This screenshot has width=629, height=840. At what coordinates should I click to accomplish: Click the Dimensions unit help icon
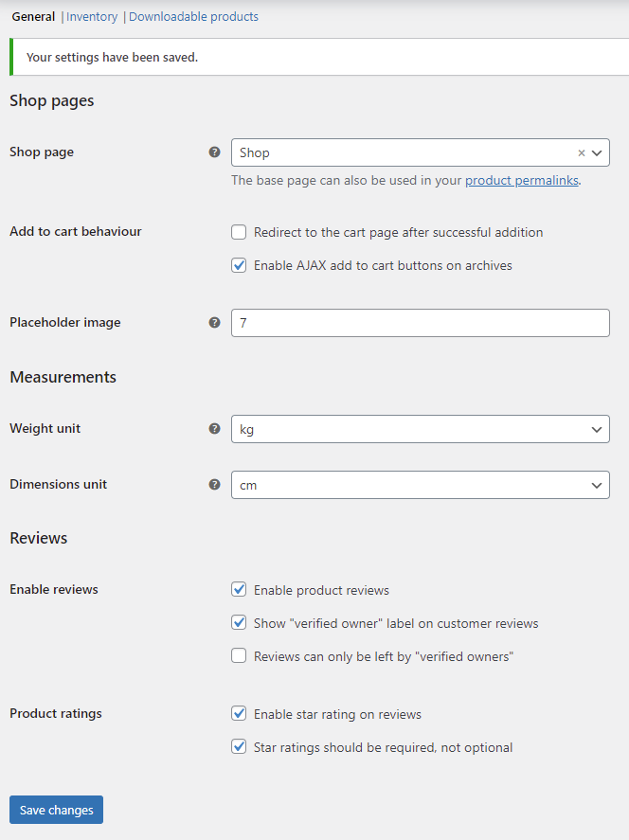pos(214,484)
